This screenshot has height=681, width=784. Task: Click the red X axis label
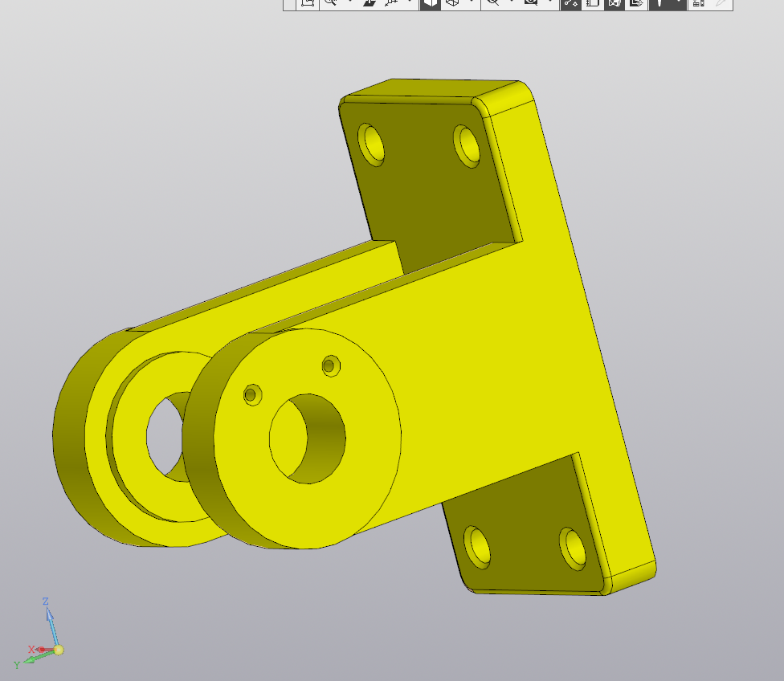[x=32, y=649]
